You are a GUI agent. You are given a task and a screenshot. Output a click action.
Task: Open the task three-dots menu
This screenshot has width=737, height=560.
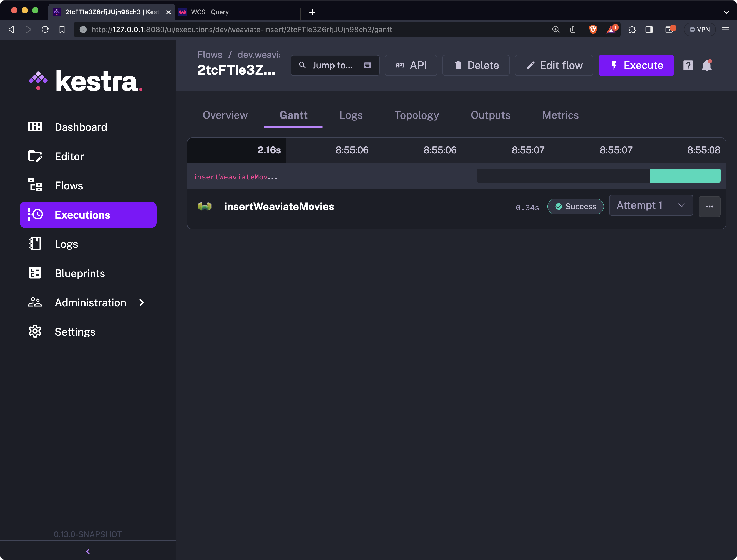pos(709,207)
